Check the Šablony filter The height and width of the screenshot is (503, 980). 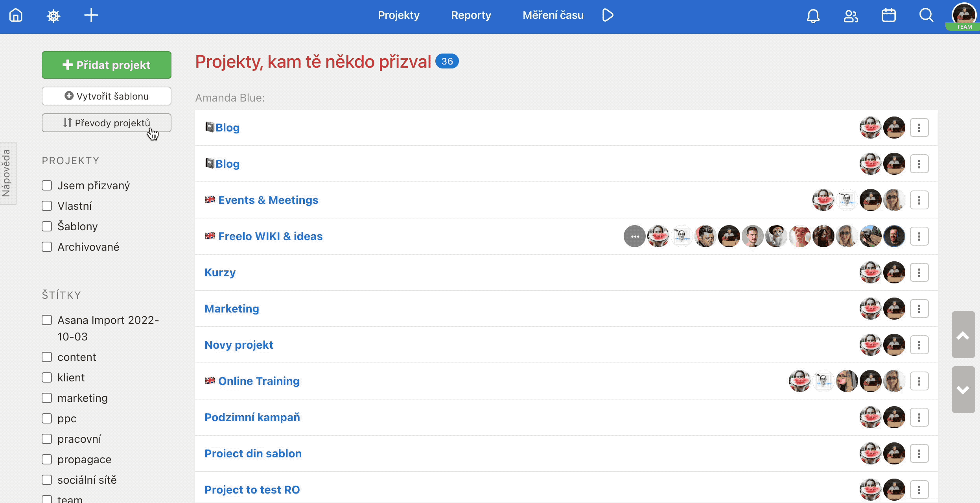(47, 226)
